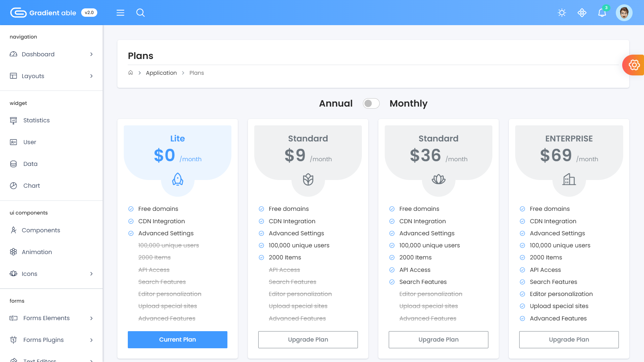
Task: Expand the Dashboard menu chevron
Action: click(91, 54)
